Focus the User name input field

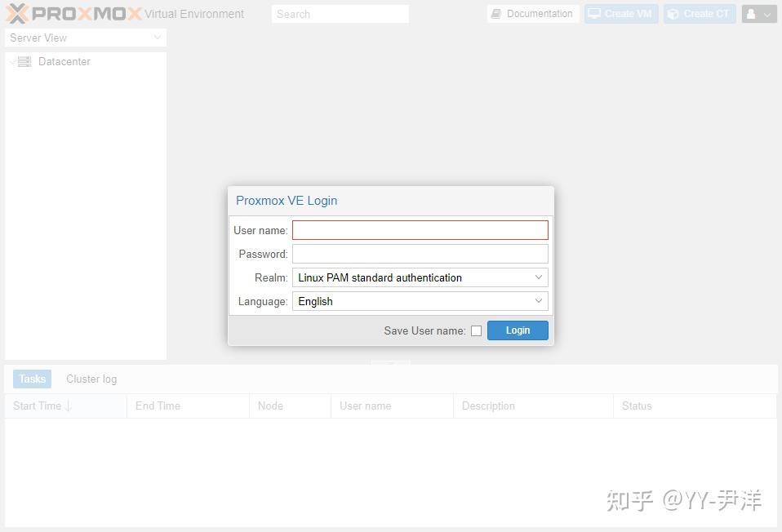[420, 230]
